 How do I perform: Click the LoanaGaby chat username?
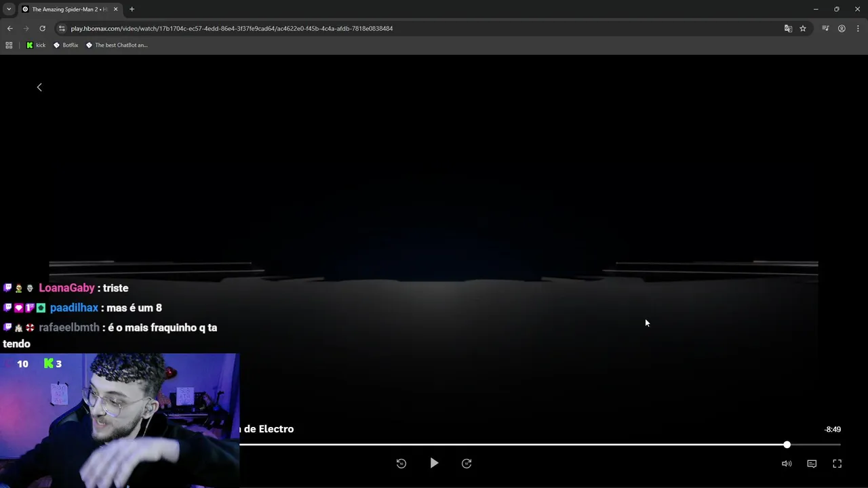point(66,288)
